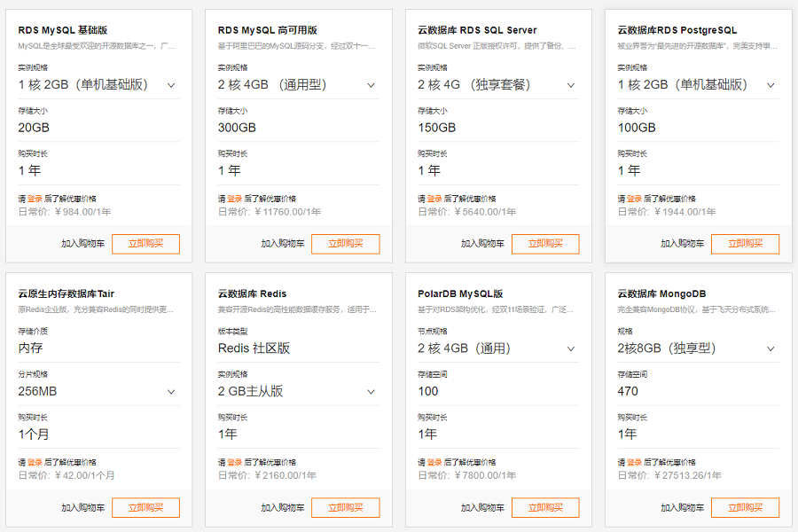Screen dimensions: 798x532
Task: Click 加入购物车 on the MongoDB card
Action: [683, 507]
